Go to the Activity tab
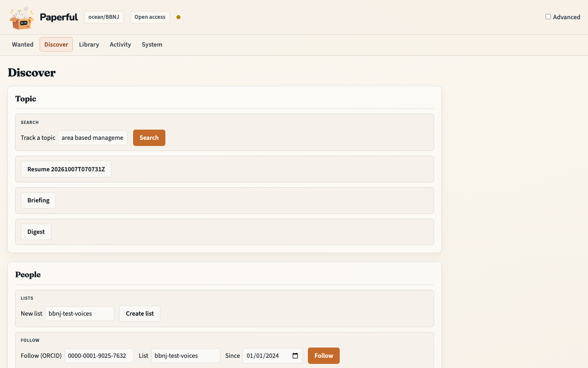The image size is (588, 368). tap(120, 45)
